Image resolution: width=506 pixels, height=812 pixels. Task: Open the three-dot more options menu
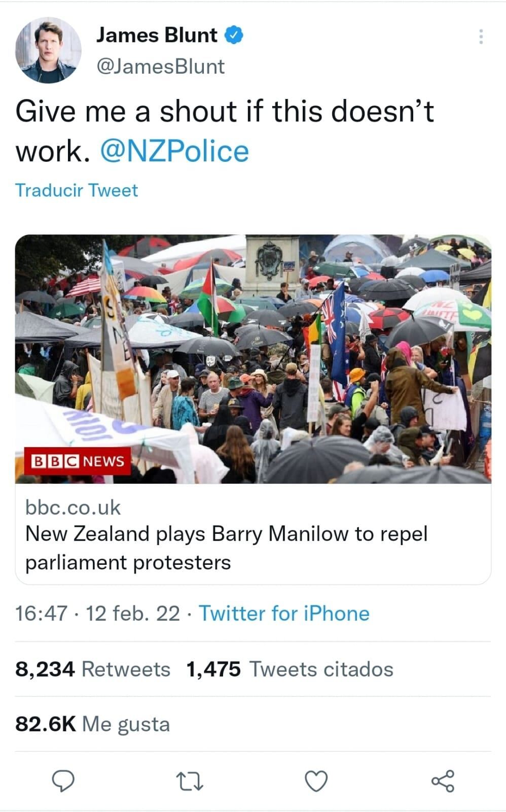(x=481, y=37)
